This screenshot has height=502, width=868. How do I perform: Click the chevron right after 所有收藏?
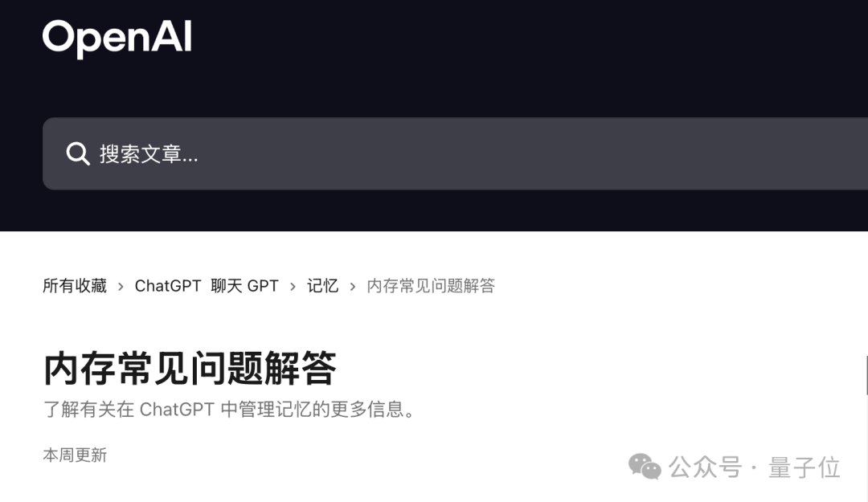coord(121,286)
